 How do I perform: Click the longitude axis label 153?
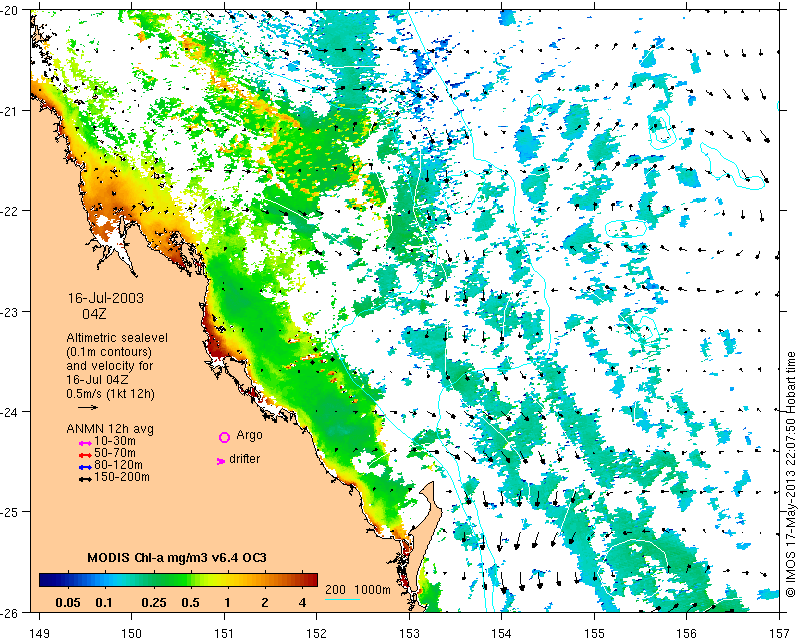coord(409,633)
